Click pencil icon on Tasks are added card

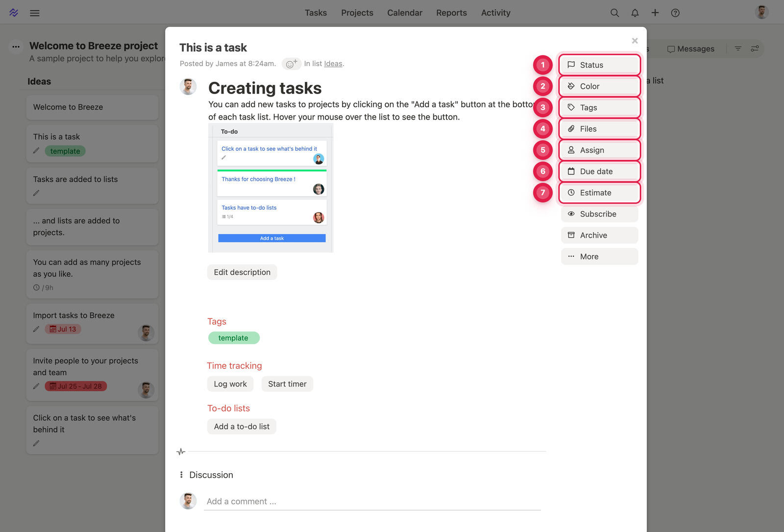coord(36,193)
